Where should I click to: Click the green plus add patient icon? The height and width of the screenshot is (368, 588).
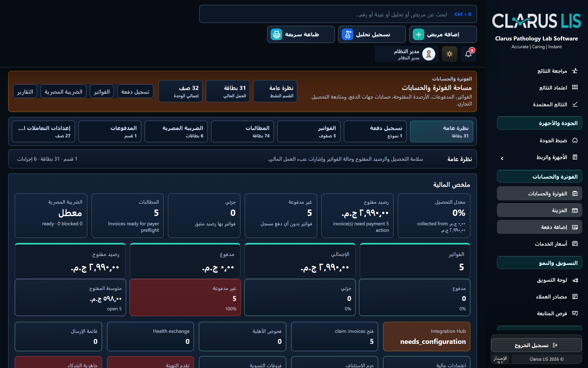point(418,35)
